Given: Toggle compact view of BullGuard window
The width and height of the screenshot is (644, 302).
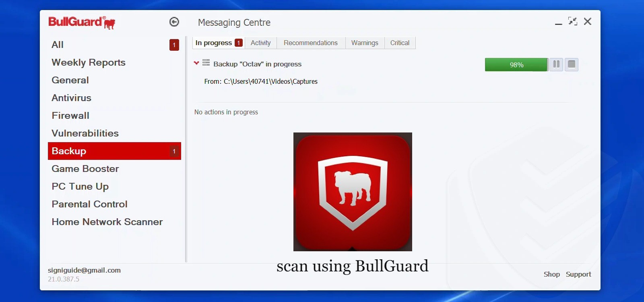Looking at the screenshot, I should [x=573, y=21].
